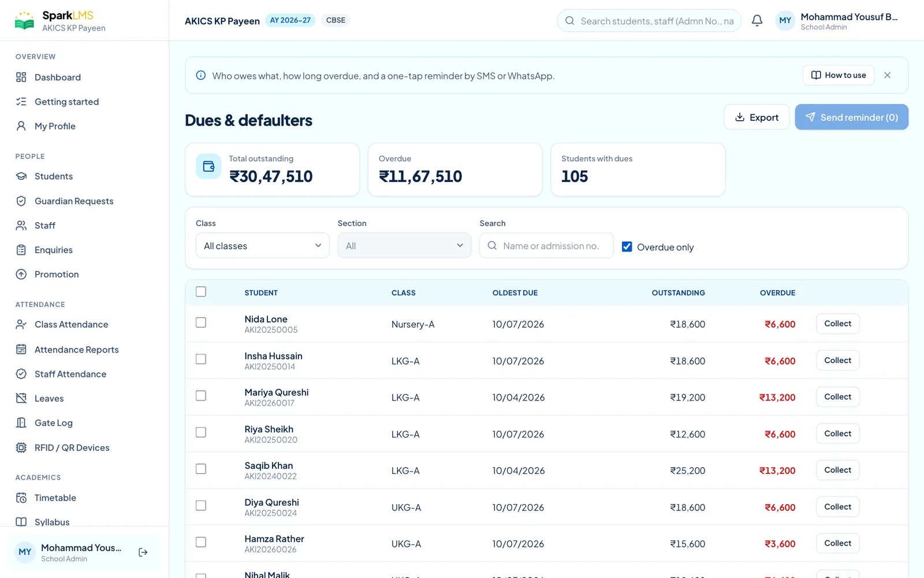
Task: Open the Mohammad Yousuf user profile menu
Action: click(x=837, y=21)
